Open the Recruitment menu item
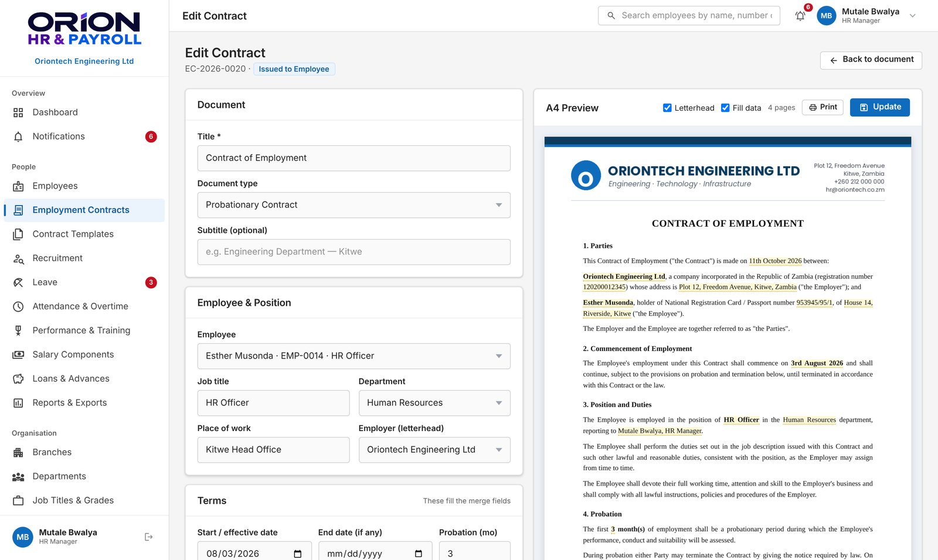 pos(84,258)
